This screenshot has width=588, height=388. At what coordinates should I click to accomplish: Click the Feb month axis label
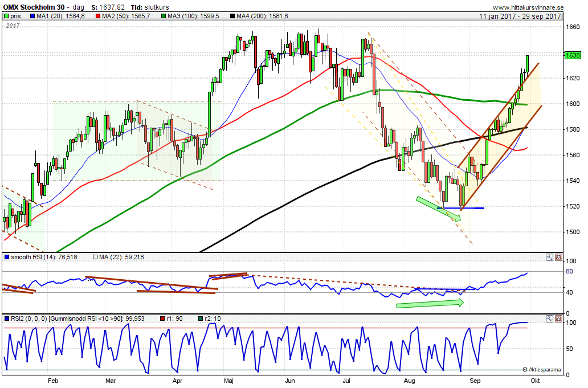point(53,381)
